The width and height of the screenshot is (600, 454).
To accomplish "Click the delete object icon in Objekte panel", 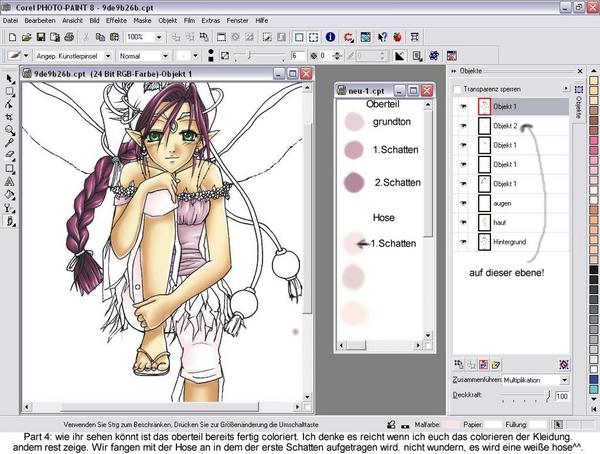I will (x=564, y=364).
